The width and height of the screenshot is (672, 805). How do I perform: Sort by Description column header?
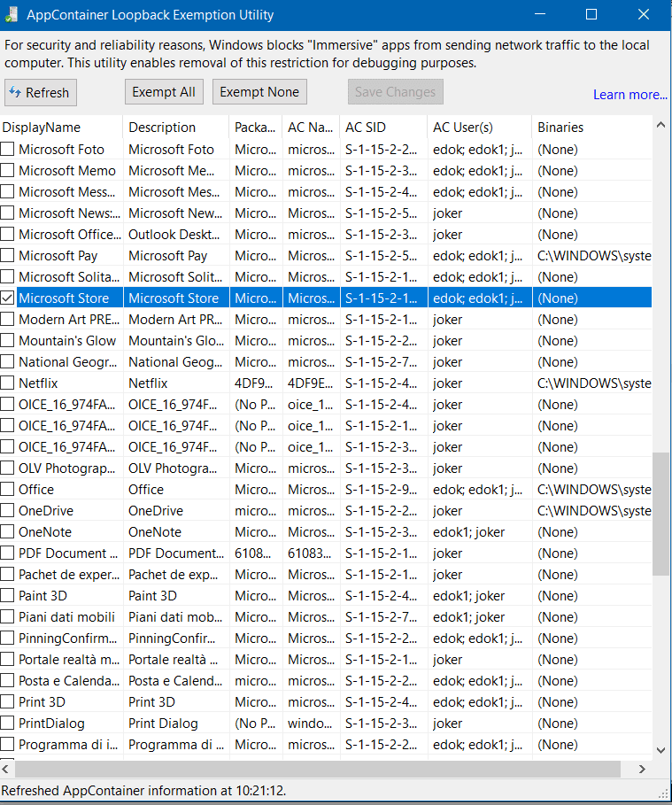(176, 128)
